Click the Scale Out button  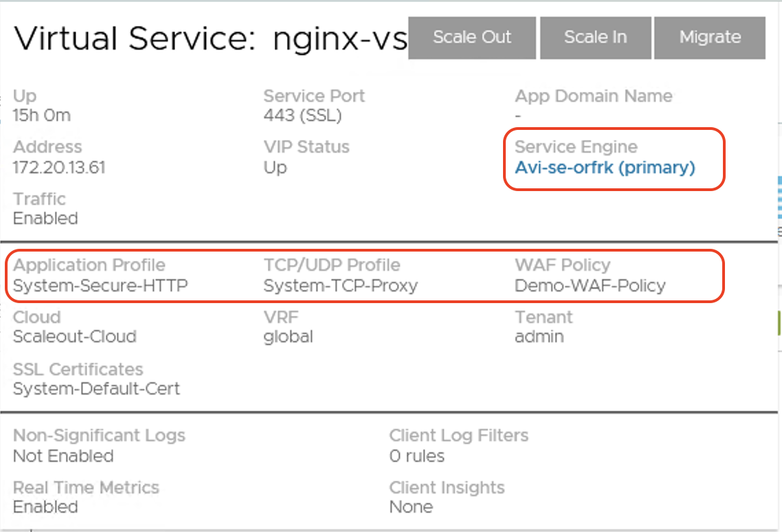(x=472, y=38)
